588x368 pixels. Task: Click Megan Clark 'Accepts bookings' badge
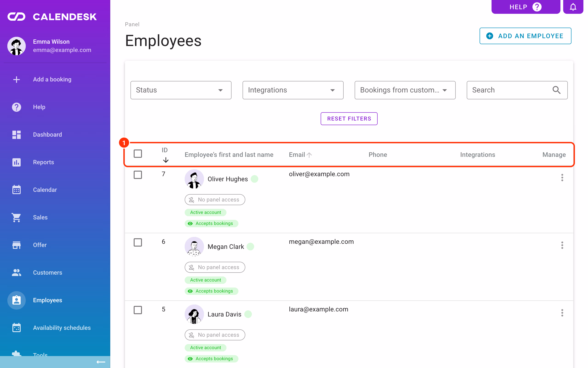(211, 291)
